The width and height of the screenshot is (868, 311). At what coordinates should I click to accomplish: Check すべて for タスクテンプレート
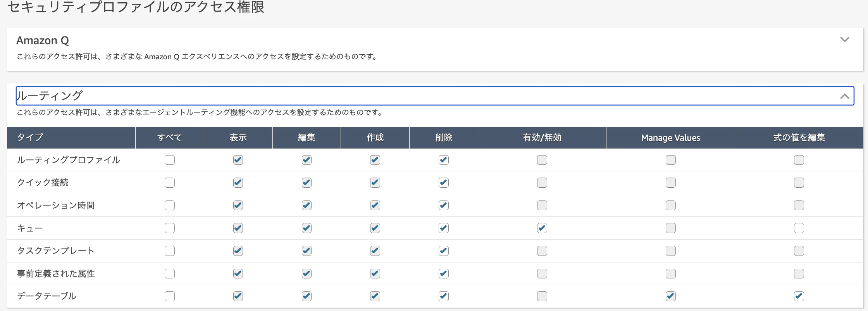(x=170, y=251)
